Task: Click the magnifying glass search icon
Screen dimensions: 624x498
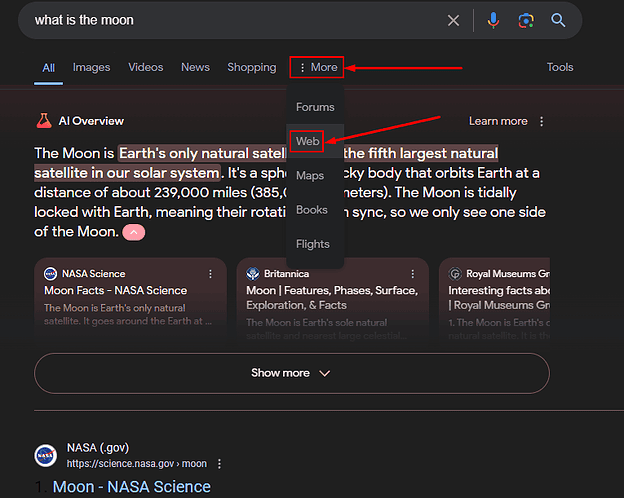Action: [558, 20]
